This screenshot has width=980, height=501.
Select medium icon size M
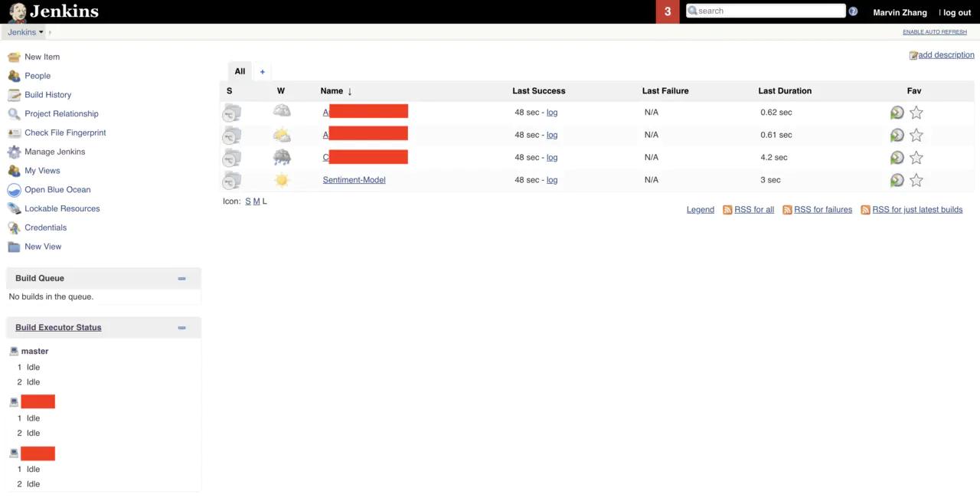coord(256,201)
